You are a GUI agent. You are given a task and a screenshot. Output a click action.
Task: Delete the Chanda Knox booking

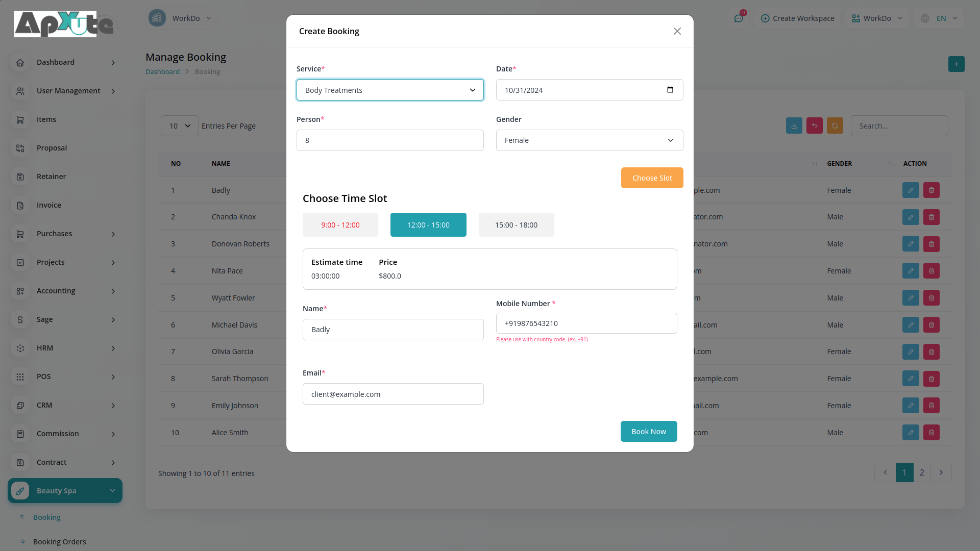[x=932, y=217]
